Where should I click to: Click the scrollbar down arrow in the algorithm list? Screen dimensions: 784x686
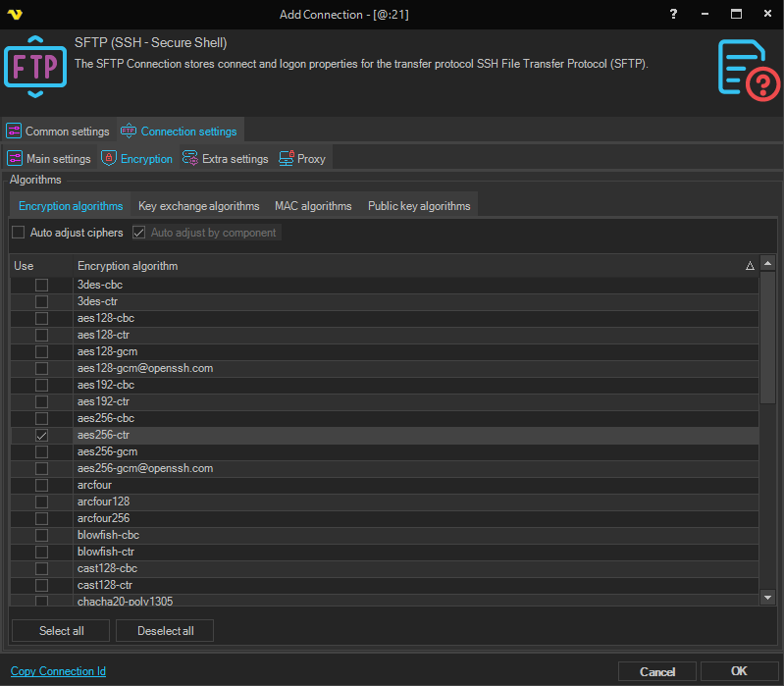tap(768, 597)
